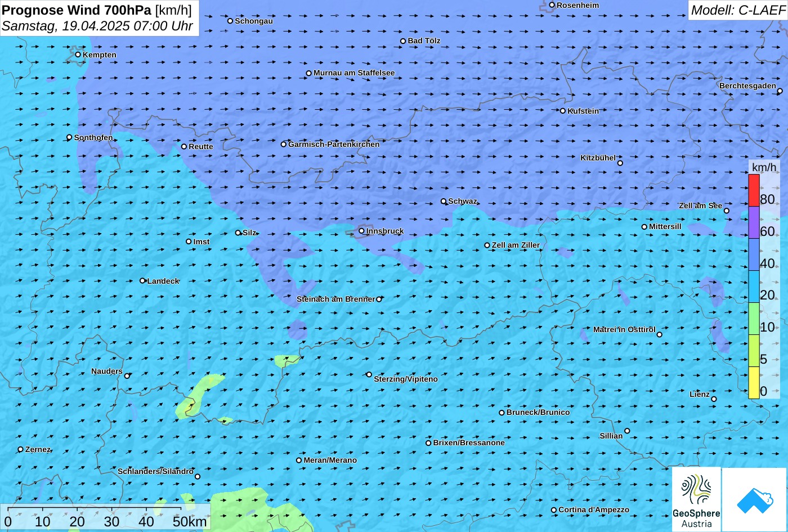Click the Imst label
The width and height of the screenshot is (788, 532).
(x=202, y=242)
